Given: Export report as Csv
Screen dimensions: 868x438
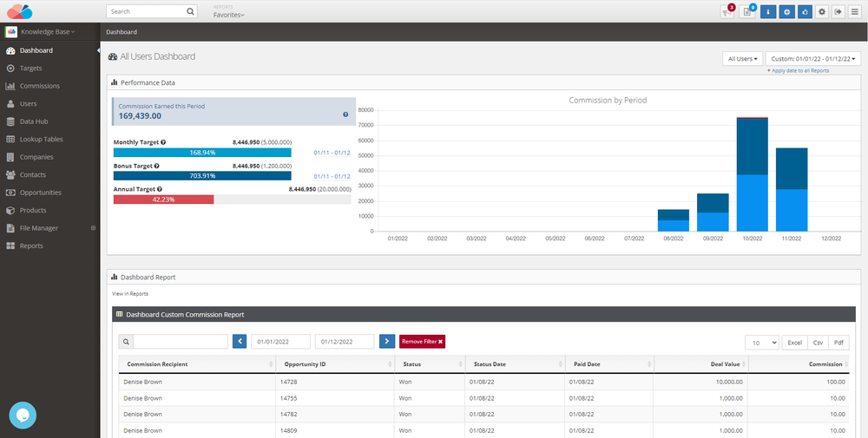Looking at the screenshot, I should [x=818, y=343].
